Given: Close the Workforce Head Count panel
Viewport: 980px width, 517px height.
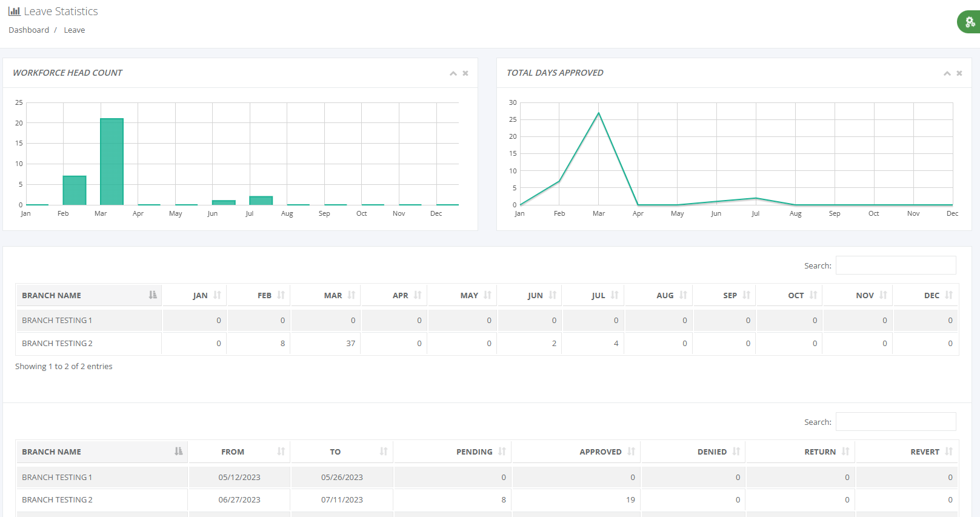Looking at the screenshot, I should (465, 73).
